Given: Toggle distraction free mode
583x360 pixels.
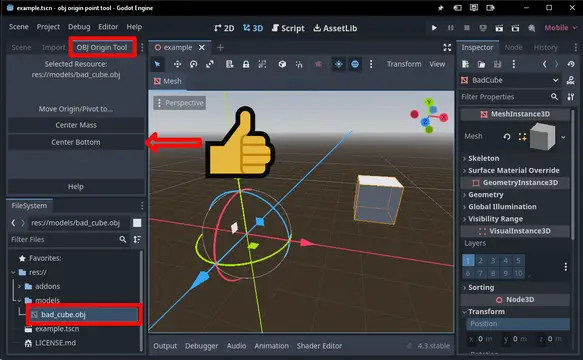Looking at the screenshot, I should click(447, 47).
